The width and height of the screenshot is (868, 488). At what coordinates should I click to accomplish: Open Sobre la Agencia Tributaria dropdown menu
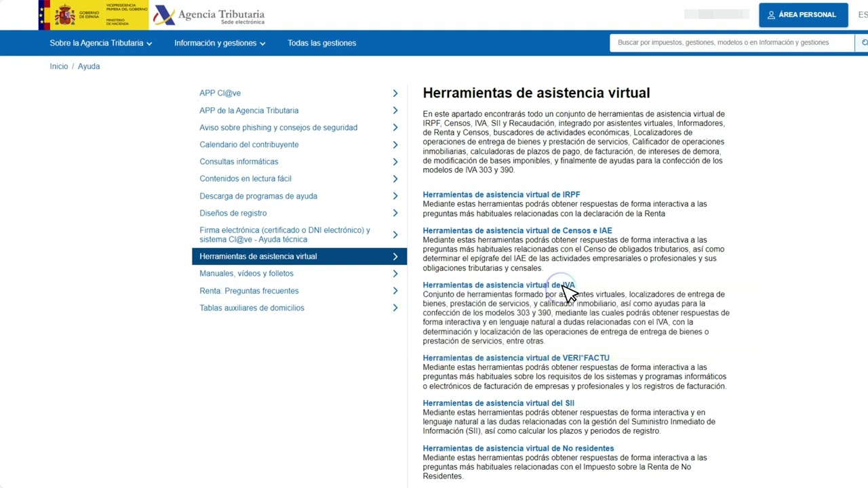coord(100,43)
